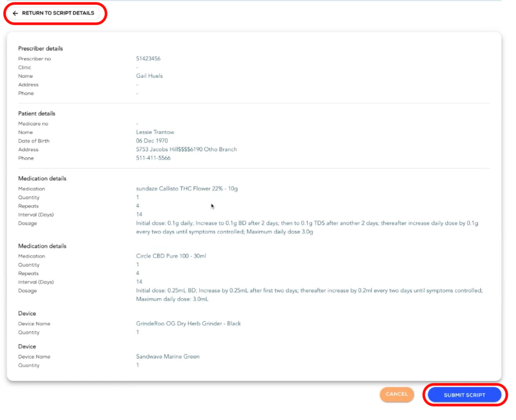Click the Medicare no label
The width and height of the screenshot is (516, 420).
tap(33, 124)
